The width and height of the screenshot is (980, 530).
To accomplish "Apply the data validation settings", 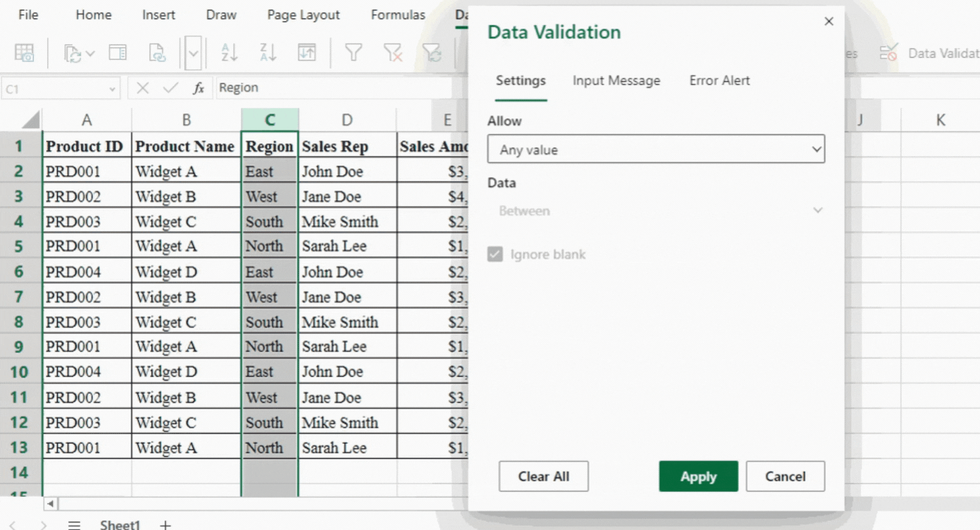I will click(x=698, y=476).
